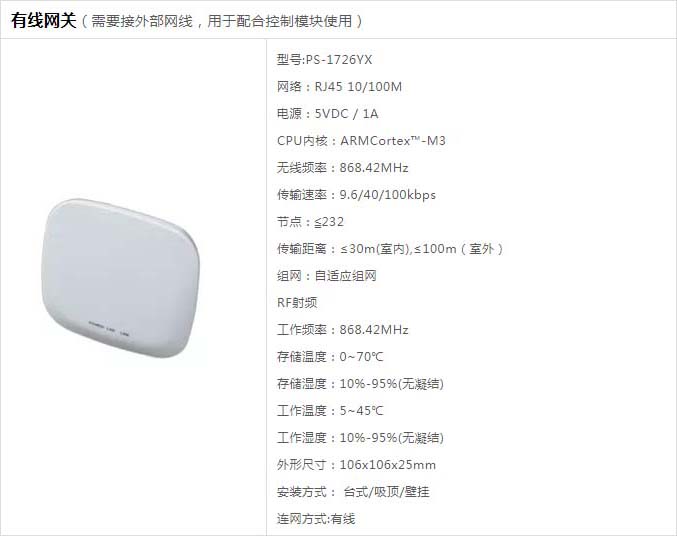Click the 安装方式 台式/吸顶/壁挂 line
The height and width of the screenshot is (536, 677).
(x=353, y=492)
